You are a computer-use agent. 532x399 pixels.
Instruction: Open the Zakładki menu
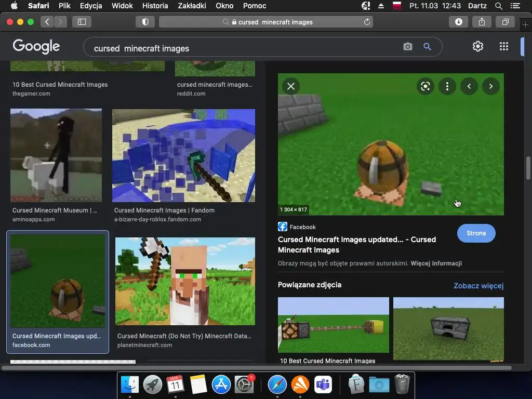192,6
